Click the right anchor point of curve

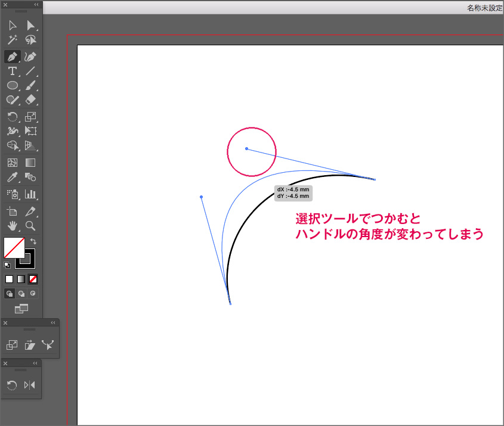click(375, 179)
